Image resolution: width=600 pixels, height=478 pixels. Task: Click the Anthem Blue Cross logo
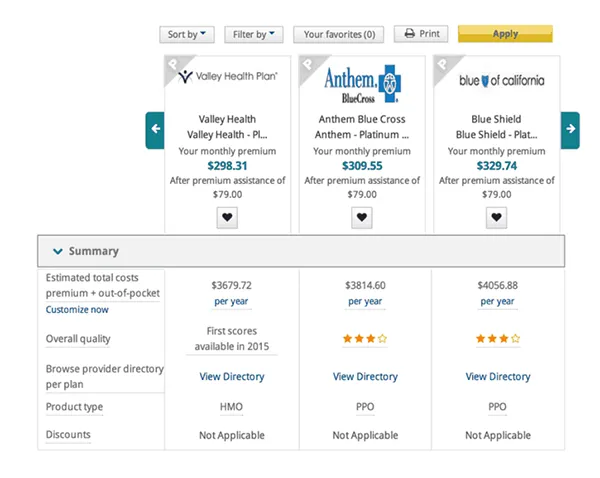click(x=364, y=81)
